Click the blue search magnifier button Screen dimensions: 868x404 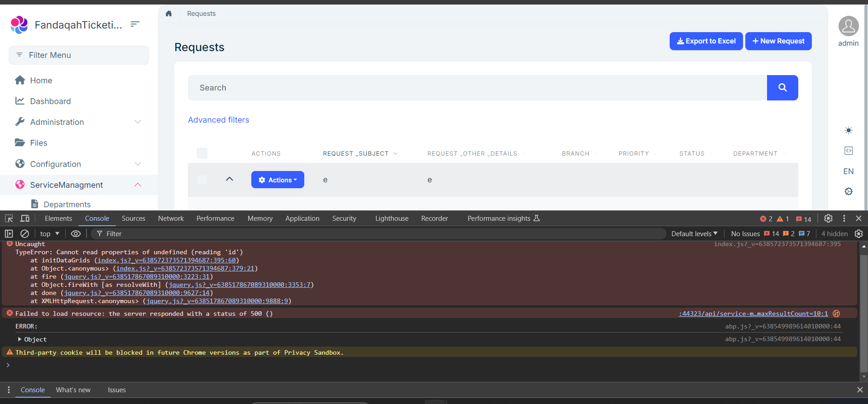click(x=782, y=88)
